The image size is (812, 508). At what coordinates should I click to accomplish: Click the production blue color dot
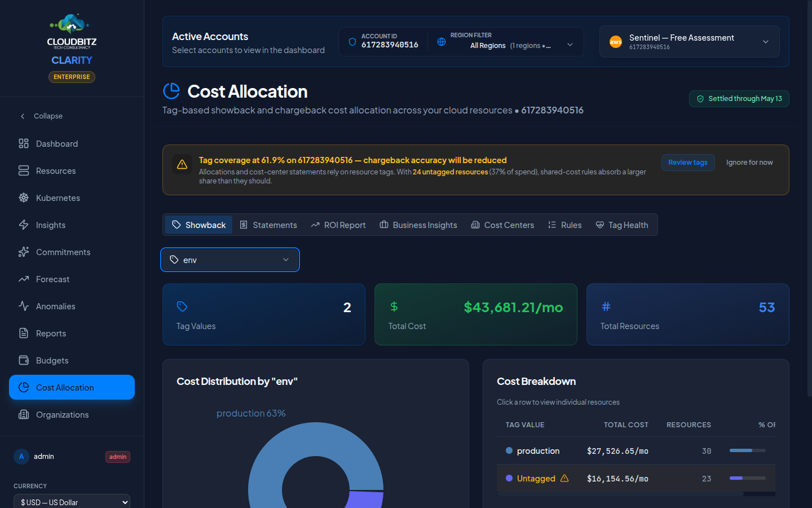coord(509,450)
